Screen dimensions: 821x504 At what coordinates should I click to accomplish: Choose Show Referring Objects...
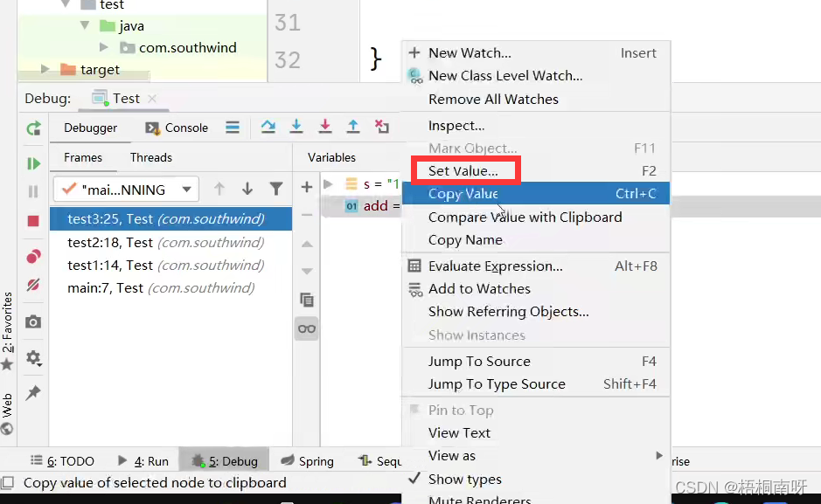tap(536, 312)
